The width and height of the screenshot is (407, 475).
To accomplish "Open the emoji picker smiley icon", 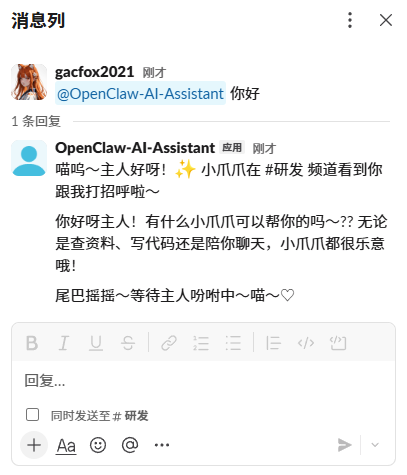I will point(98,445).
